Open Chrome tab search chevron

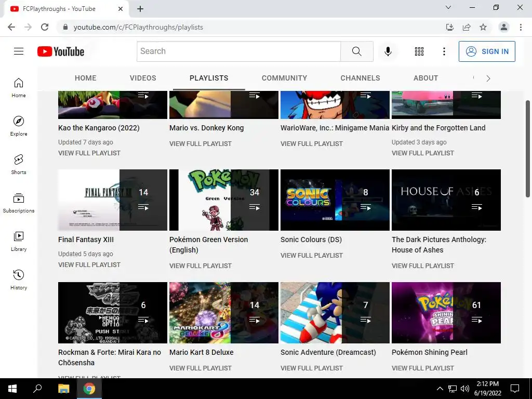448,7
